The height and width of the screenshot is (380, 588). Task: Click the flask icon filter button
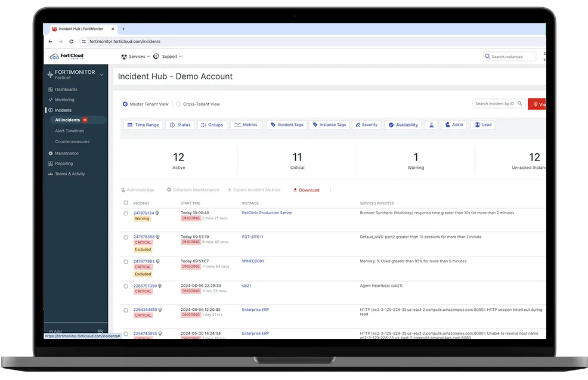point(432,125)
